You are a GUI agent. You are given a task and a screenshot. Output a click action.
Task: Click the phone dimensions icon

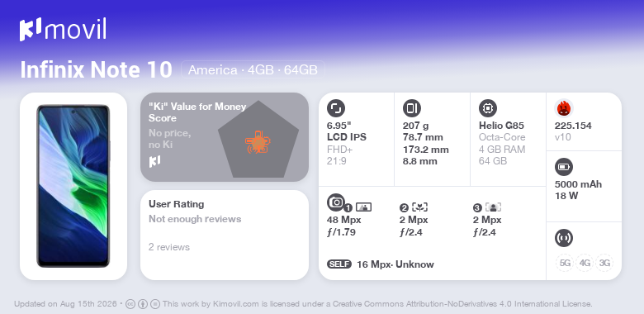(x=411, y=108)
